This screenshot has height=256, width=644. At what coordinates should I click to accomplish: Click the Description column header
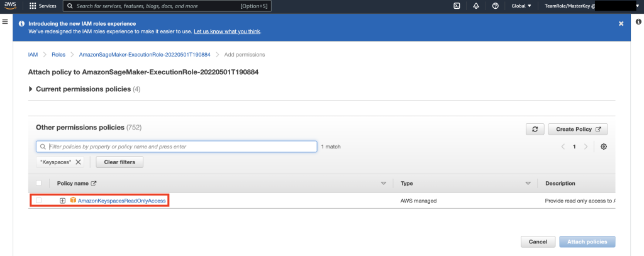(560, 183)
